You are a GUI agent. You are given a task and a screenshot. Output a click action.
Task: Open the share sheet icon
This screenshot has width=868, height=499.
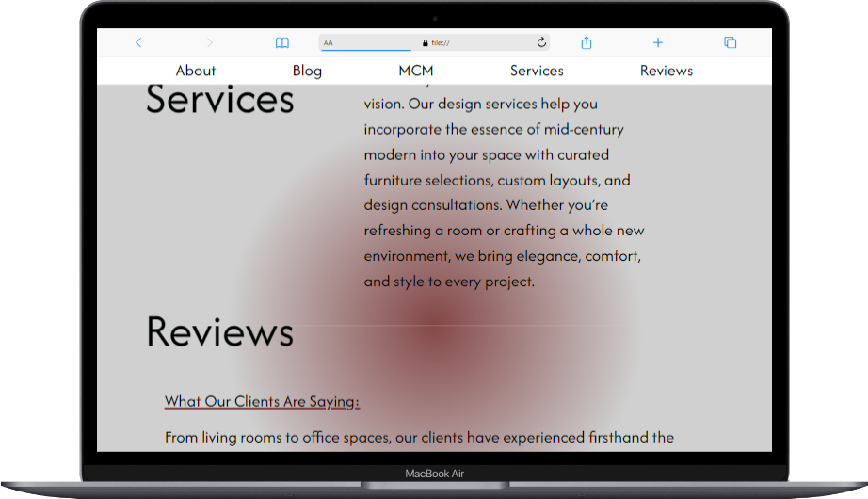point(587,42)
